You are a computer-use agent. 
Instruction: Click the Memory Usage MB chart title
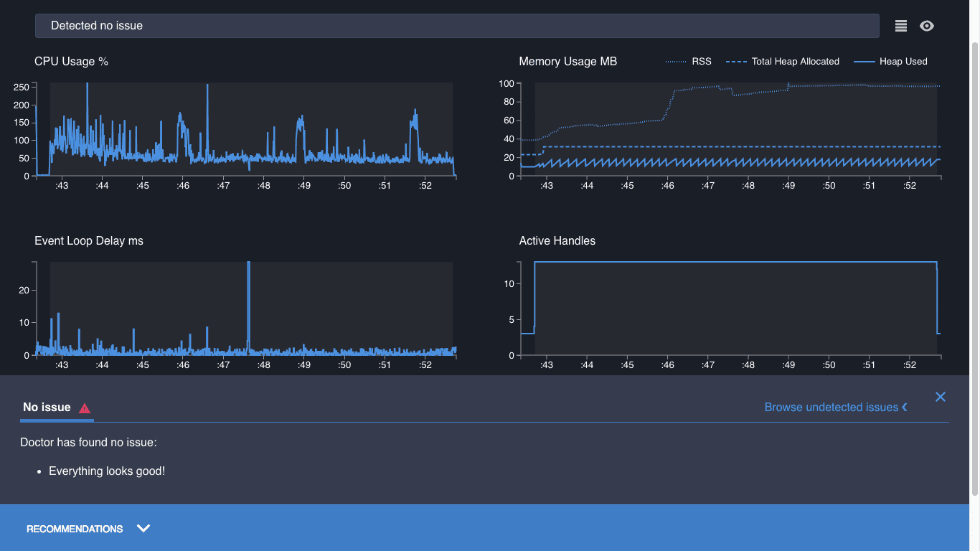(568, 62)
